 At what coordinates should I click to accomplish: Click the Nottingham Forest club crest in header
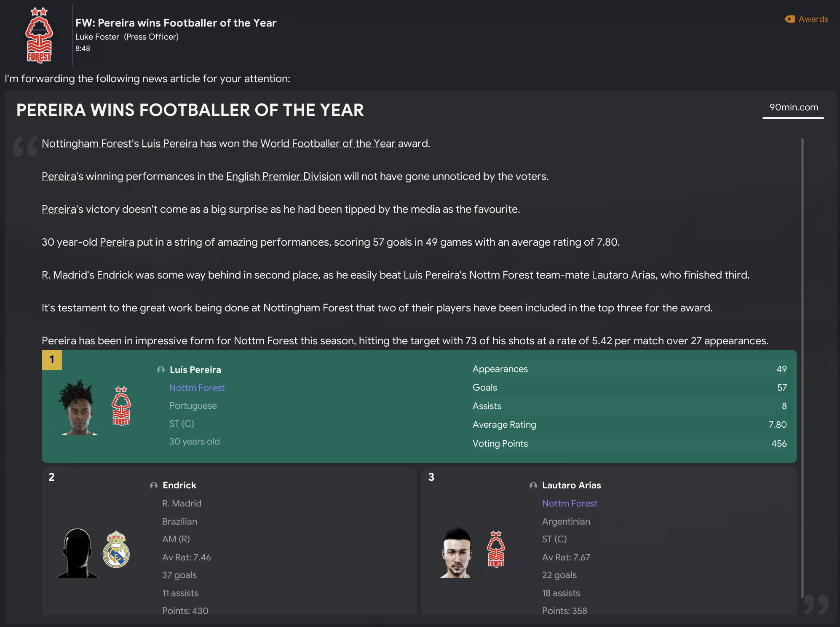pos(39,36)
